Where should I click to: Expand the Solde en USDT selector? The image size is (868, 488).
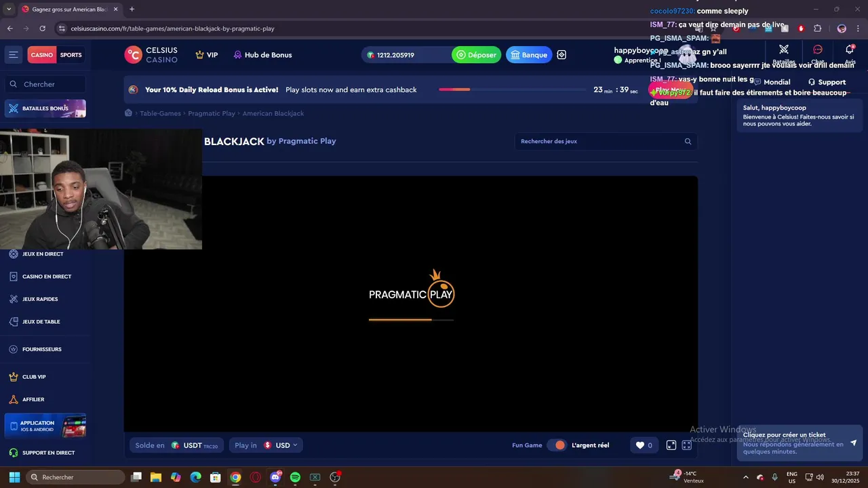pos(176,445)
